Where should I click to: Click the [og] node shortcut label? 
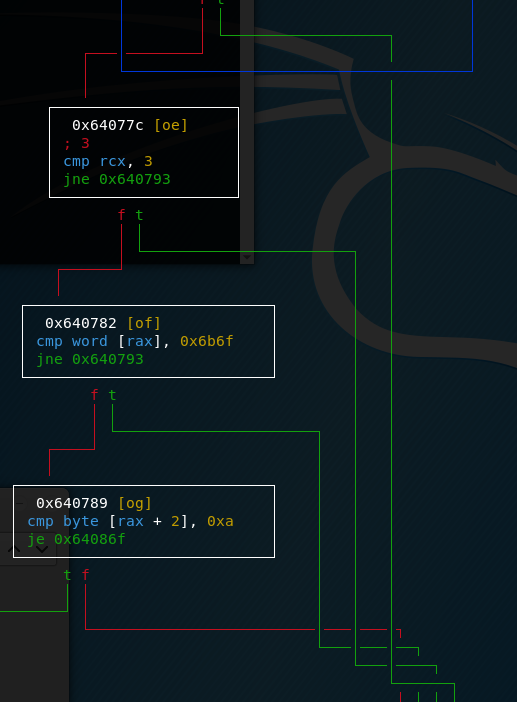135,503
